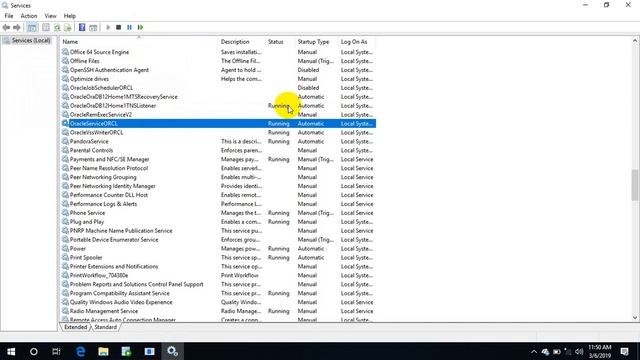Open the File menu
The width and height of the screenshot is (640, 360).
9,16
